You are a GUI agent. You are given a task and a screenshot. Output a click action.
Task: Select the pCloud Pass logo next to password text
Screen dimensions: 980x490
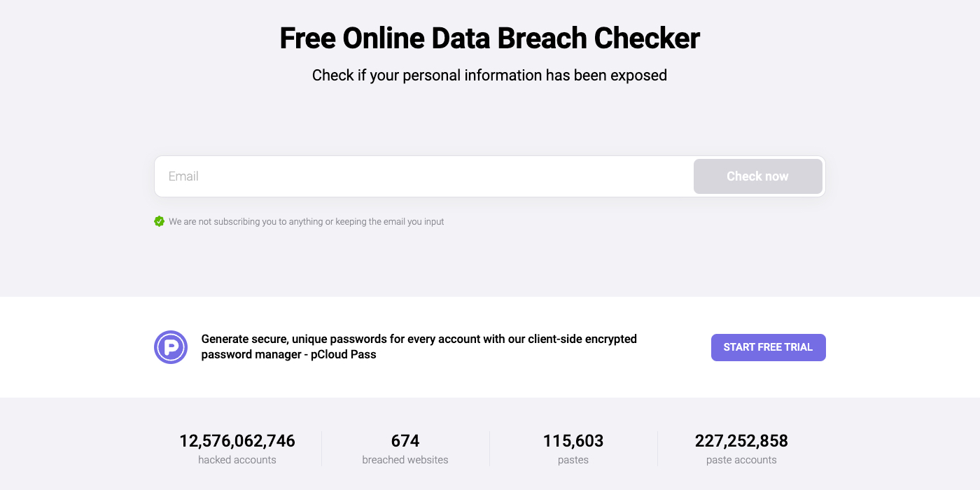tap(170, 347)
